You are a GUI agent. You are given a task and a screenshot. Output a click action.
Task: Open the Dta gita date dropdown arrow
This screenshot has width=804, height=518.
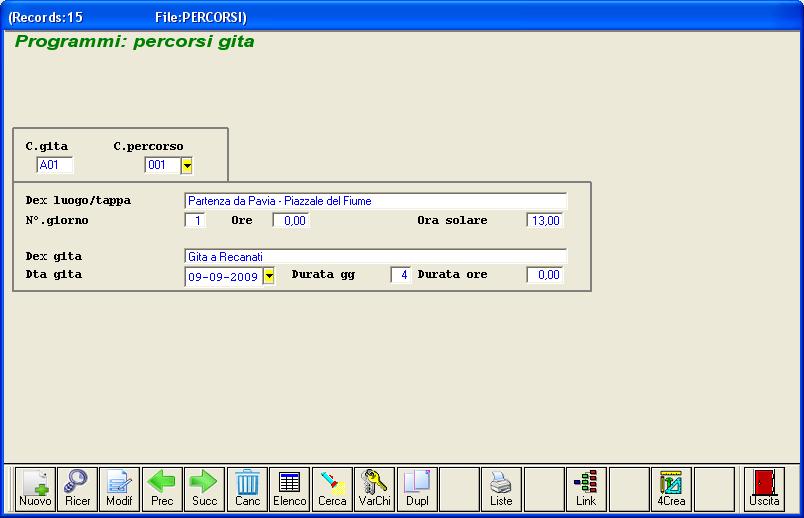[269, 276]
